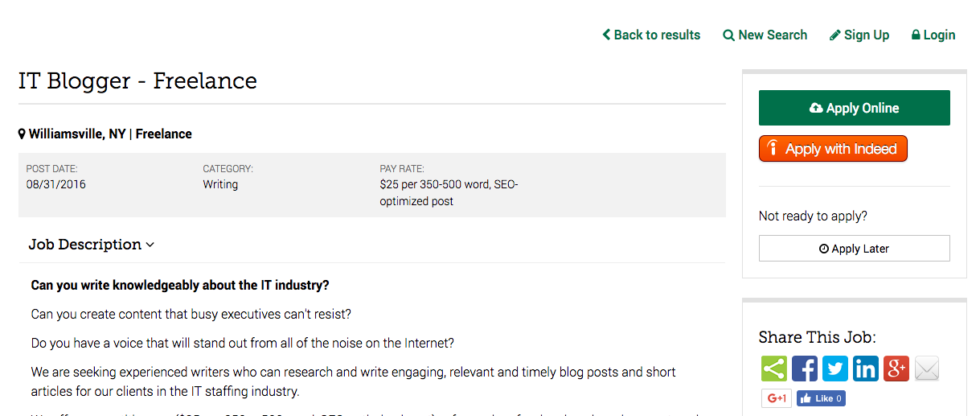The height and width of the screenshot is (416, 980).
Task: Share job via green ShareThis icon
Action: (x=774, y=369)
